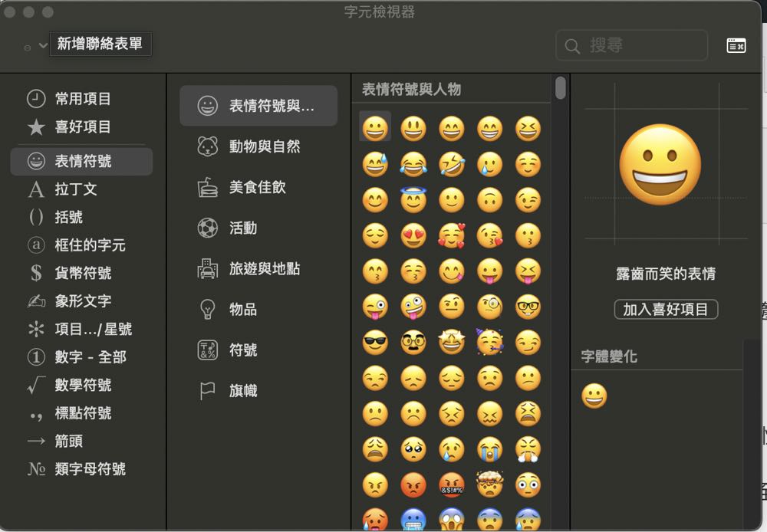Viewport: 767px width, 532px height.
Task: Open the action menu dropdown chevron
Action: [43, 45]
